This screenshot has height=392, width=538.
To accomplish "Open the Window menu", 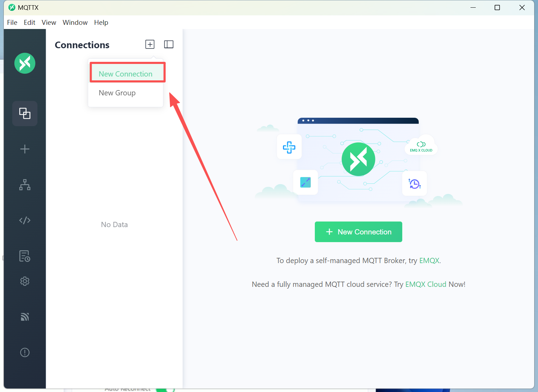I will (x=75, y=22).
